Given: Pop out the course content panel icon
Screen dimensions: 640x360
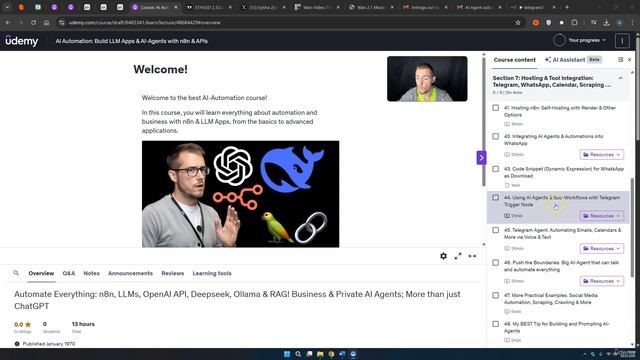Looking at the screenshot, I should pyautogui.click(x=620, y=60).
